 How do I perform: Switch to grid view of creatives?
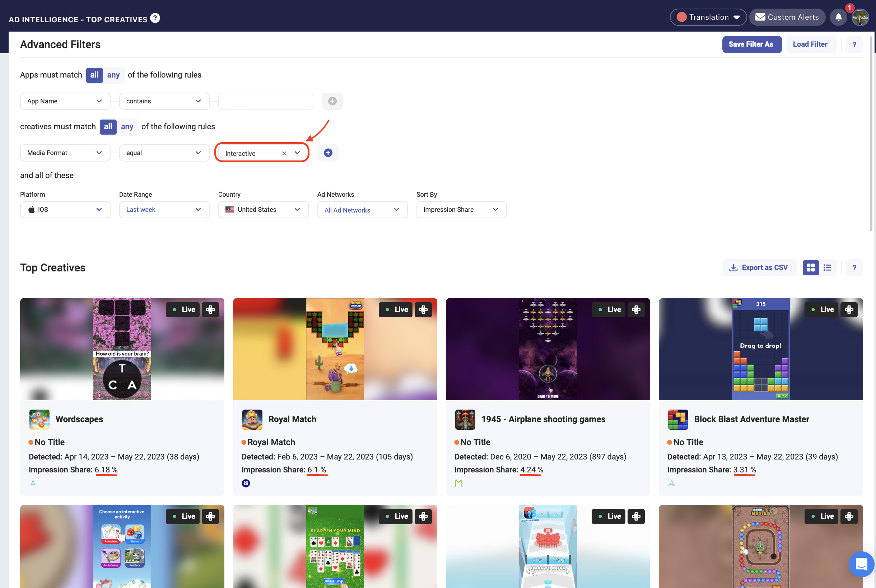pos(811,267)
